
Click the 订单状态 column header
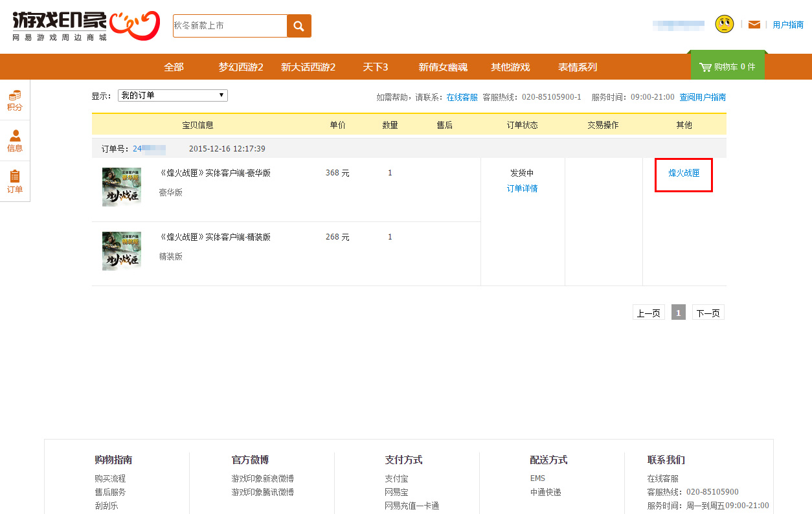(x=523, y=125)
